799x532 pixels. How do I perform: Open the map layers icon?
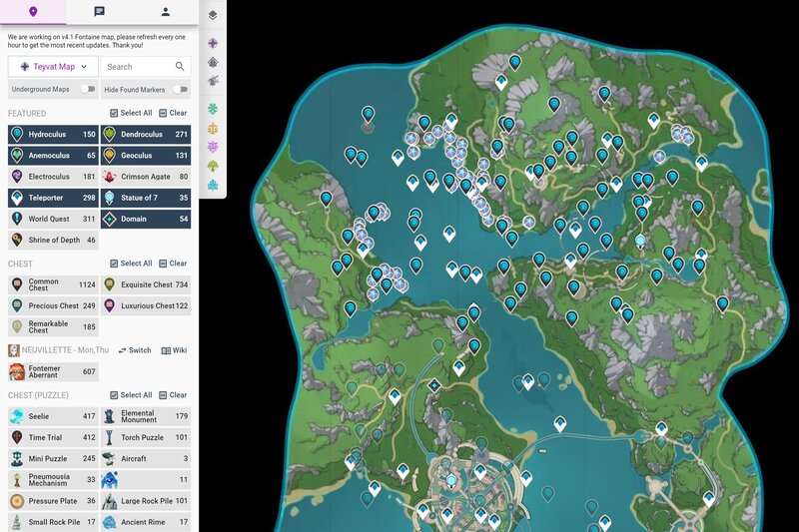pyautogui.click(x=213, y=15)
